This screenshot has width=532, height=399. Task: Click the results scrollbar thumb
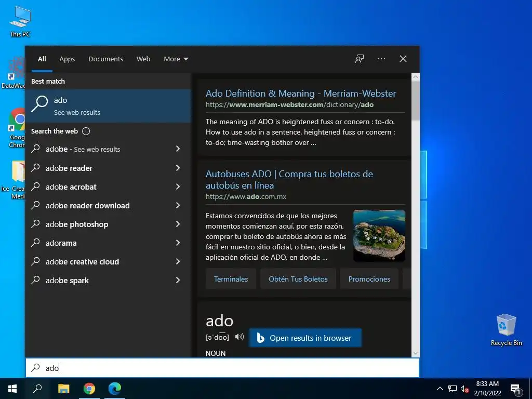[415, 100]
